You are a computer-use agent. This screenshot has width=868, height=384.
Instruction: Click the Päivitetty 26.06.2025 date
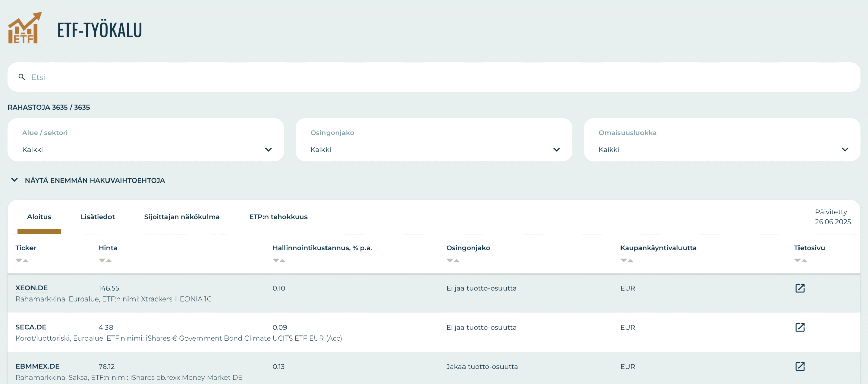click(833, 217)
